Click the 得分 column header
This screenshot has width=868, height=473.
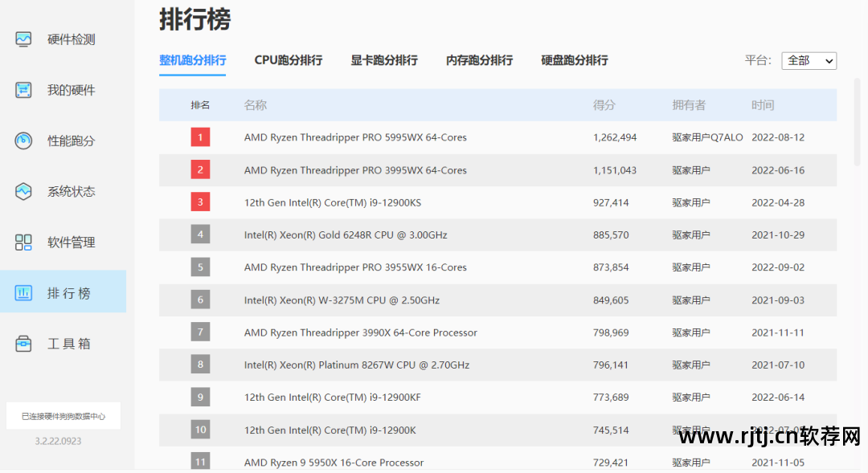point(604,105)
